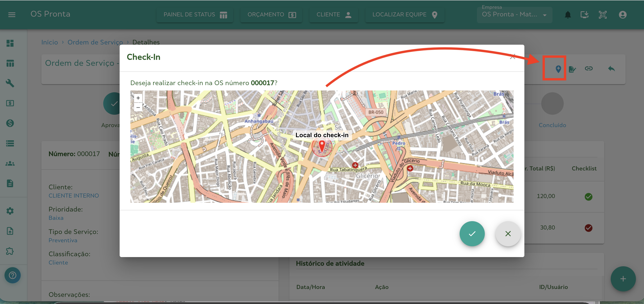Click the OS Pronta logo title

pyautogui.click(x=50, y=14)
